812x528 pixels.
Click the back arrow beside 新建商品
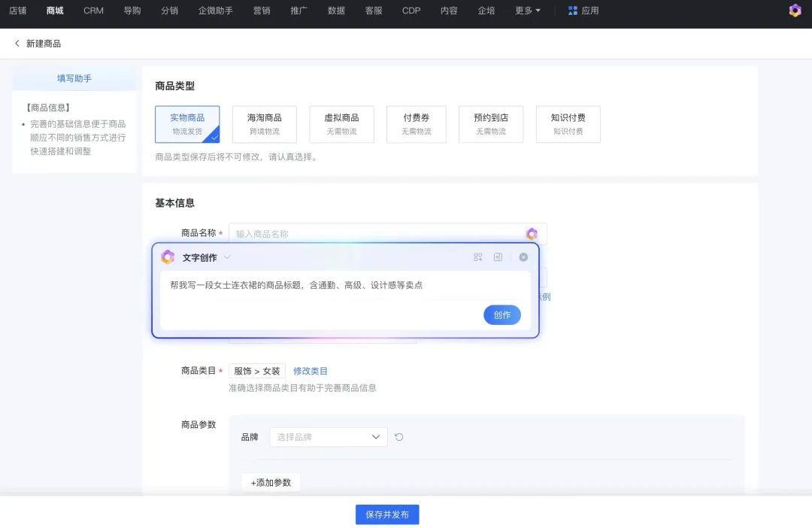coord(17,44)
